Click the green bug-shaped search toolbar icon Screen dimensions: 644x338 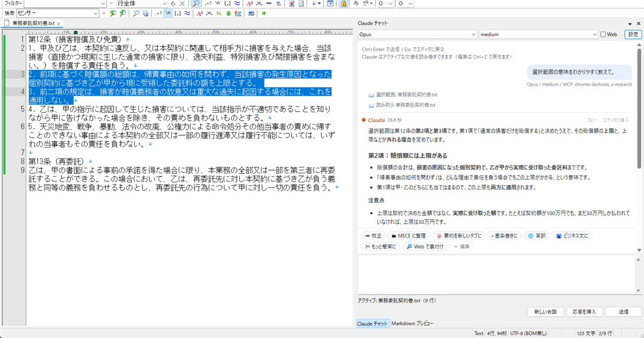tap(229, 13)
